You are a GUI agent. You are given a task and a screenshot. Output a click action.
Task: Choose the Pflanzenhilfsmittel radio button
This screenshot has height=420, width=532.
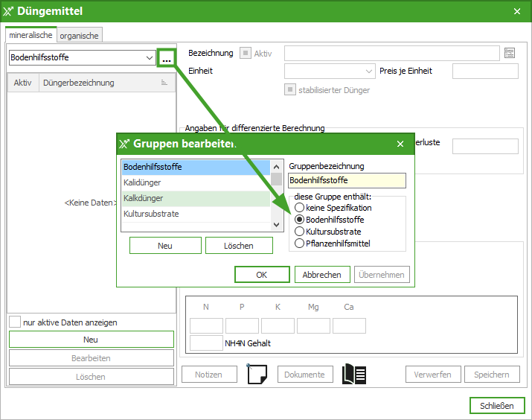(300, 243)
